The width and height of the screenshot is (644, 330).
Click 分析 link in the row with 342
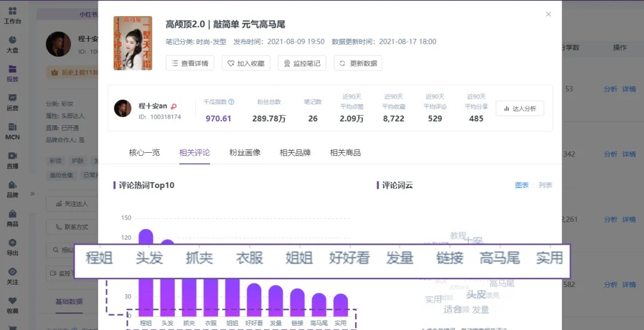pyautogui.click(x=611, y=155)
